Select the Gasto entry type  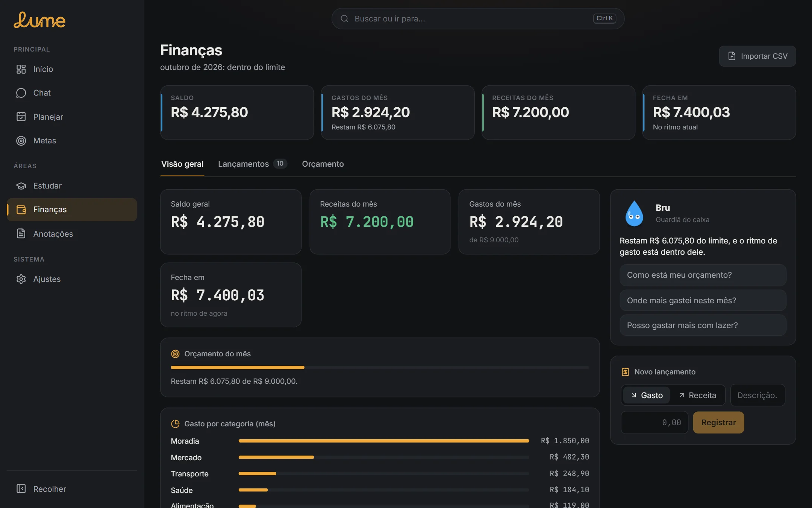[x=647, y=395]
